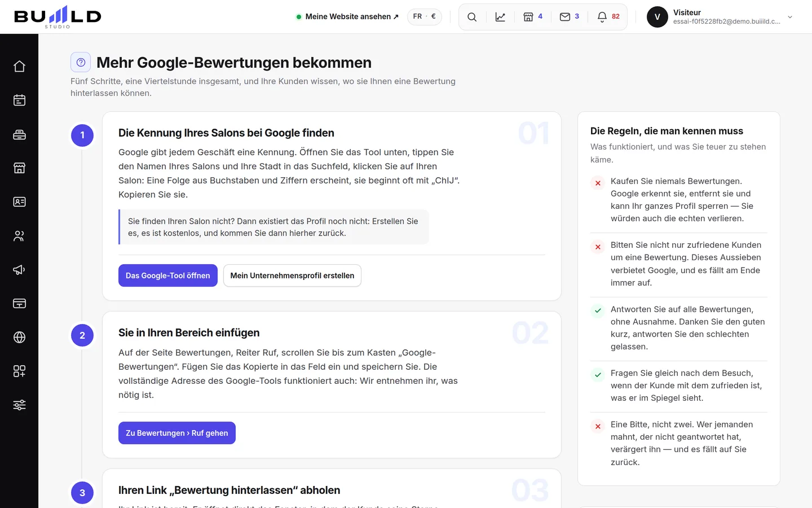Click heading 'Die Regeln, die man kennen muss'
The height and width of the screenshot is (508, 812).
pyautogui.click(x=667, y=131)
